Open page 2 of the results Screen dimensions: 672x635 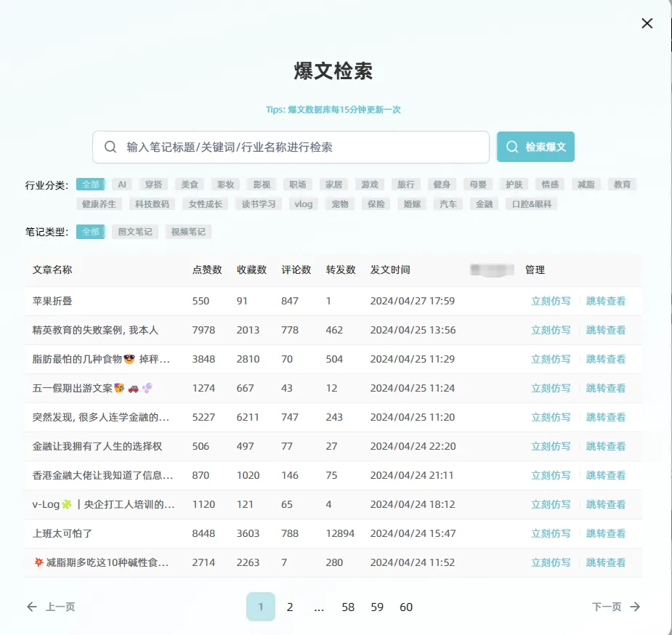(x=290, y=607)
